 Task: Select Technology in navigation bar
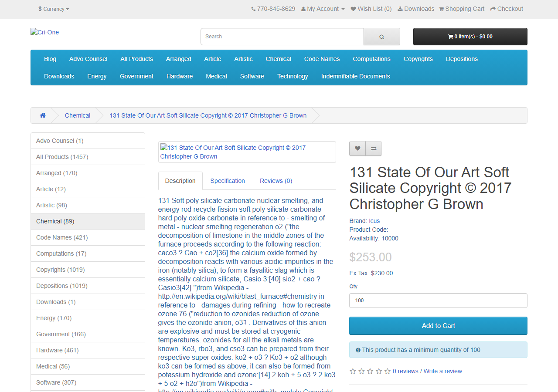[293, 76]
